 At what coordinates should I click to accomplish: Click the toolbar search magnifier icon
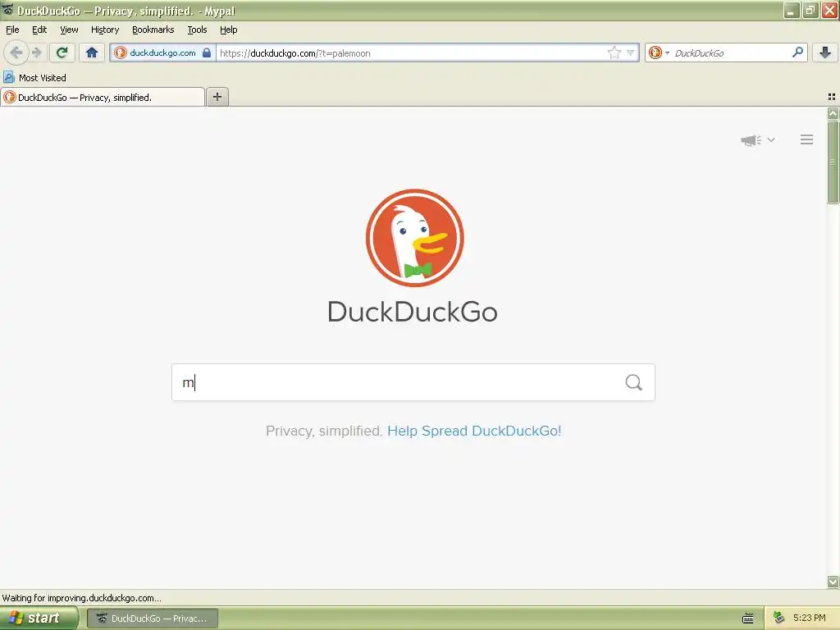tap(797, 52)
